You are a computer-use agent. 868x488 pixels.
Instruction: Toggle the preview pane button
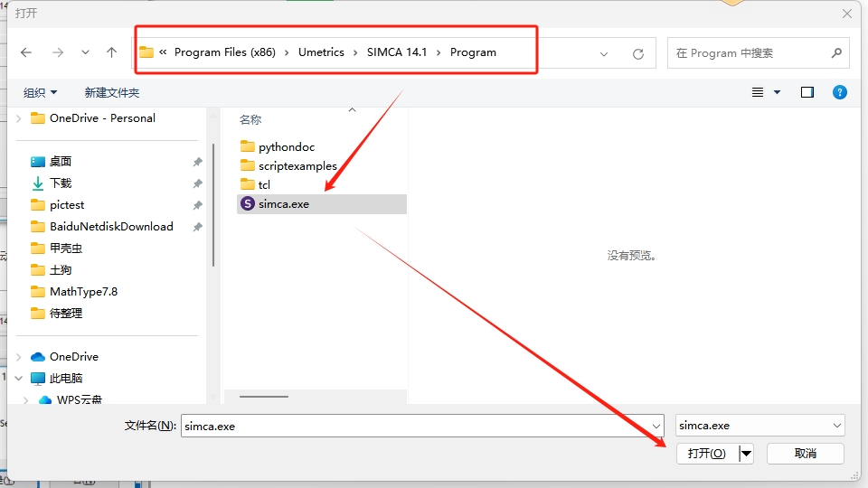pyautogui.click(x=807, y=92)
